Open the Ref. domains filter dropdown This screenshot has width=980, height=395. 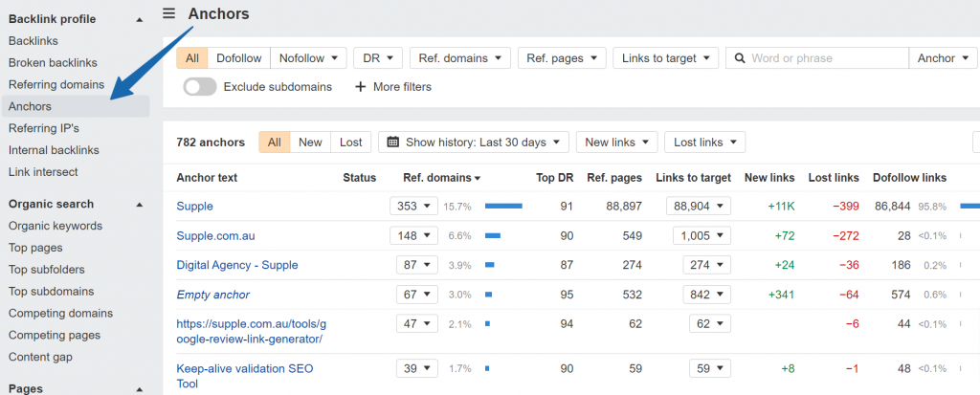point(460,58)
